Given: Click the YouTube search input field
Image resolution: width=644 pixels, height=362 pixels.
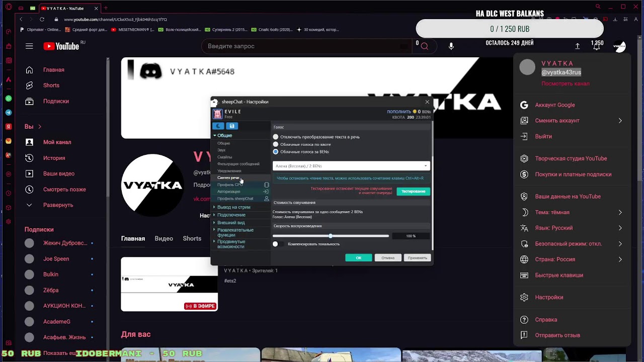Looking at the screenshot, I should [307, 46].
